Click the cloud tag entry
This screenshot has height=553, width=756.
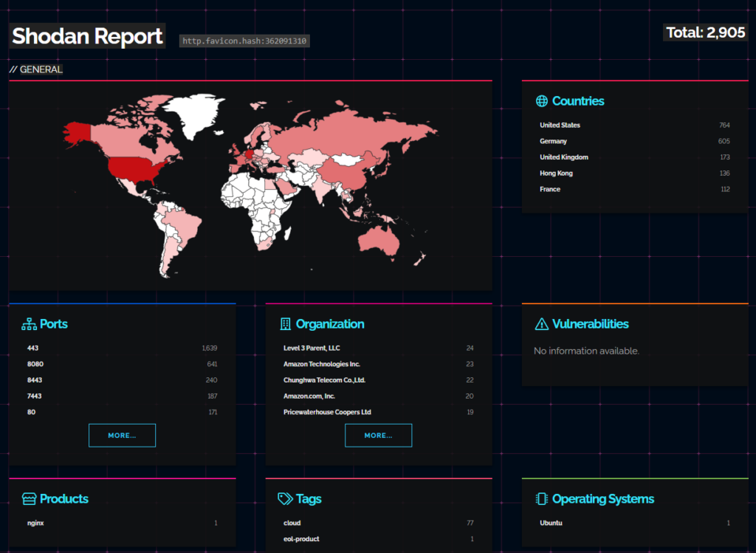pyautogui.click(x=292, y=523)
